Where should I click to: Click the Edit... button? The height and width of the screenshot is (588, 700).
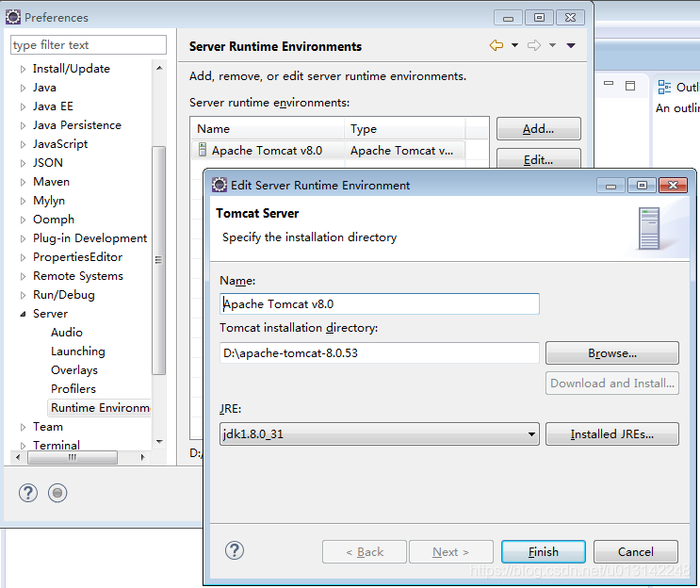pos(538,159)
